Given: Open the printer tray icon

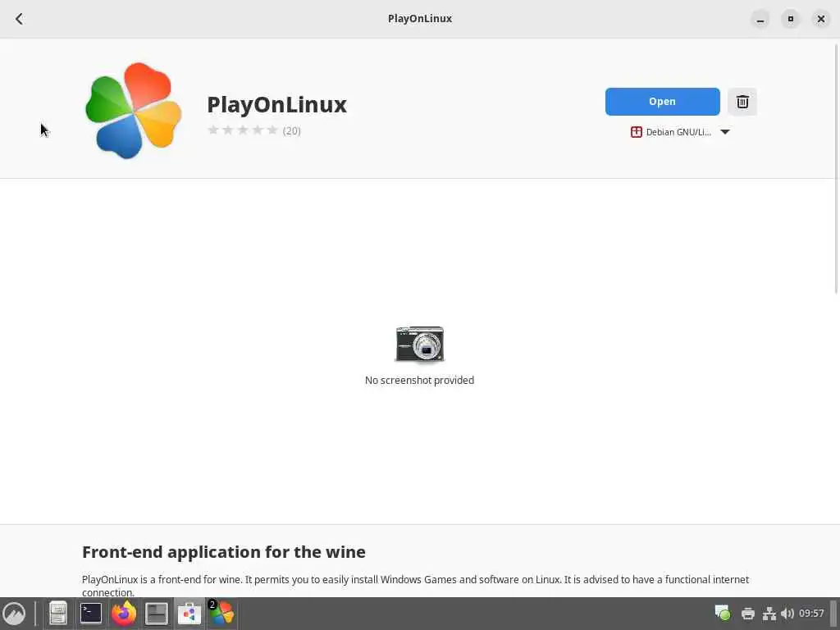Looking at the screenshot, I should [x=748, y=614].
